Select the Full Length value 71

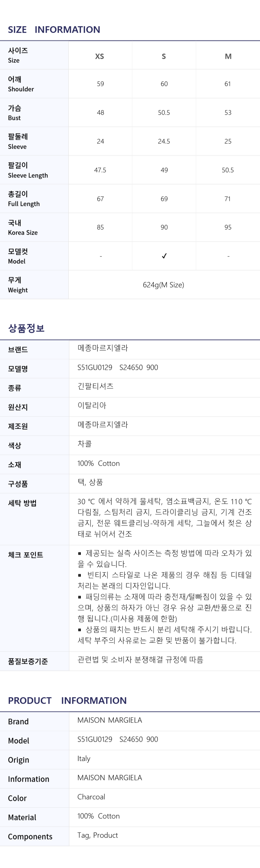(228, 199)
